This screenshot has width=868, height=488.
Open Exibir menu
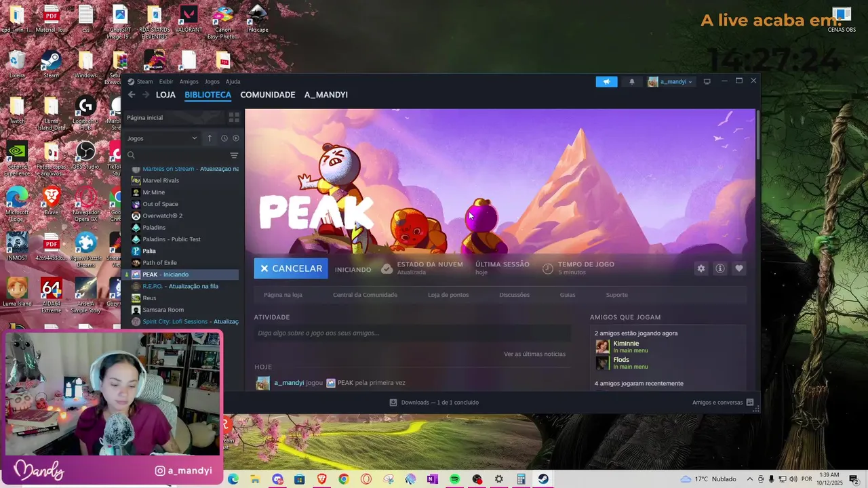click(x=166, y=81)
